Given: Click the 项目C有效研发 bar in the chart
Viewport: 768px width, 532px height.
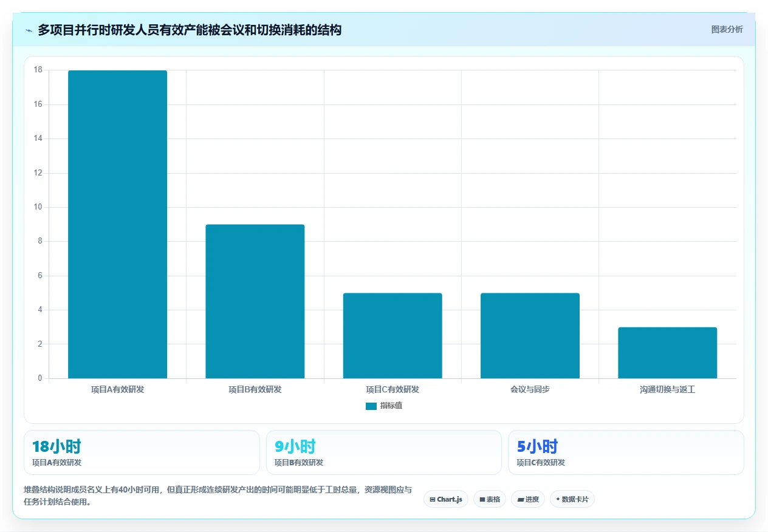Looking at the screenshot, I should 393,336.
